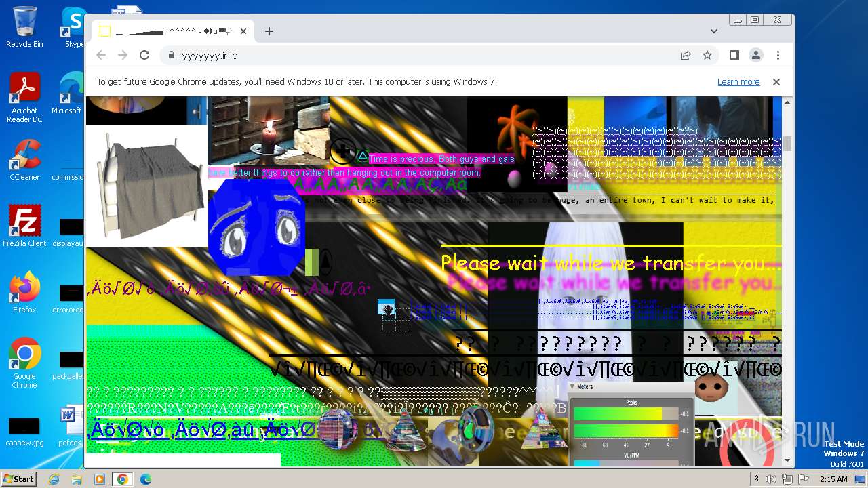This screenshot has height=488, width=868.
Task: Launch Firefox from the desktop
Action: click(24, 293)
